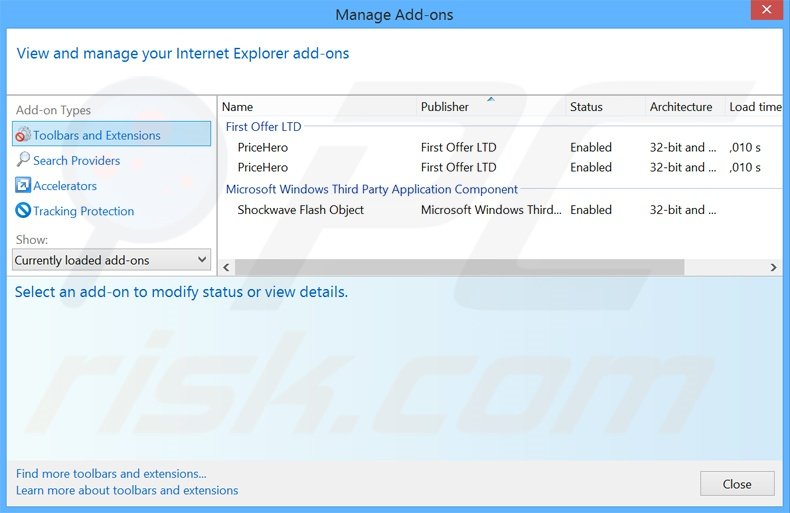Screen dimensions: 790x513
Task: Click the left arrow of horizontal scrollbar
Action: [226, 268]
